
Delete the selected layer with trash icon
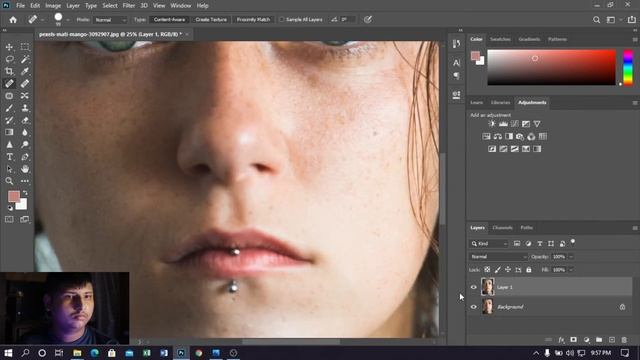coord(624,340)
